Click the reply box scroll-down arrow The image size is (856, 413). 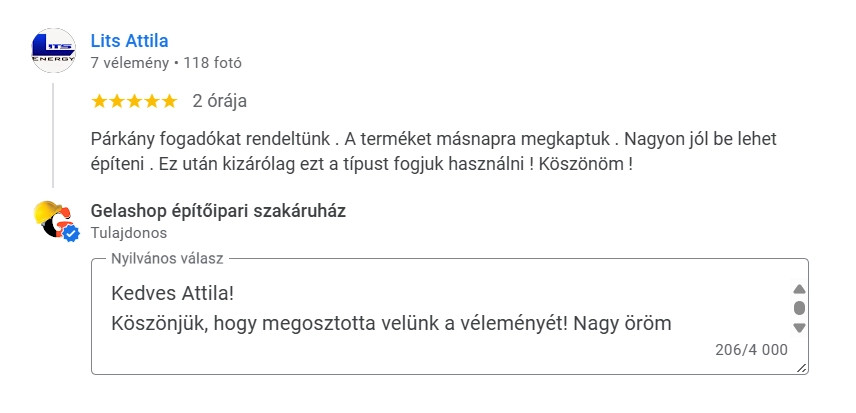799,328
